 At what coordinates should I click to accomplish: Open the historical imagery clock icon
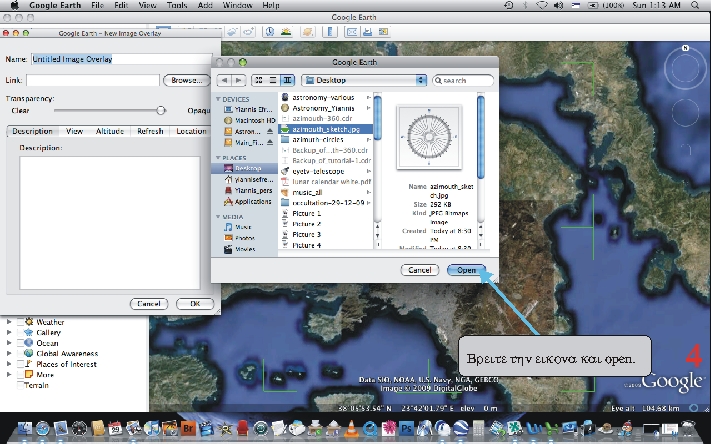[x=270, y=32]
